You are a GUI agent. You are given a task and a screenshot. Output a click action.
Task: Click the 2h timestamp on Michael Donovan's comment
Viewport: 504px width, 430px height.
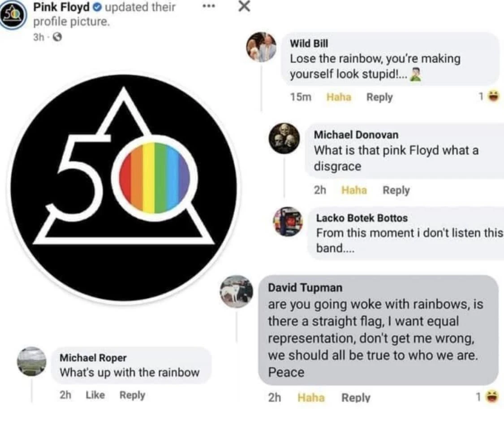click(x=321, y=190)
